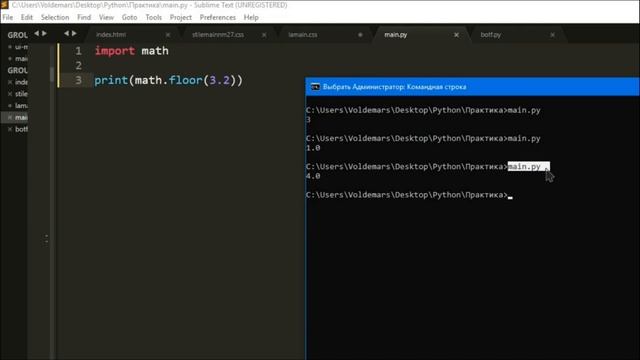Click line number 2 in the gutter

(78, 66)
